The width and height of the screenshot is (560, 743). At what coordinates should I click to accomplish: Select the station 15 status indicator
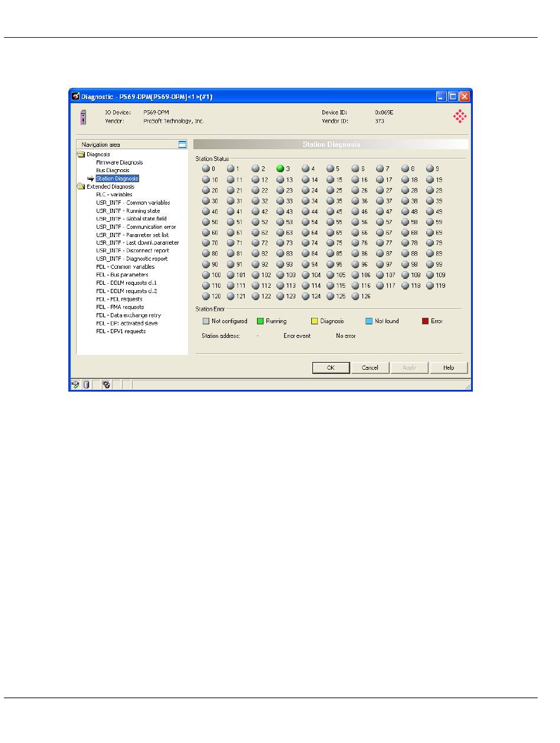coord(331,180)
